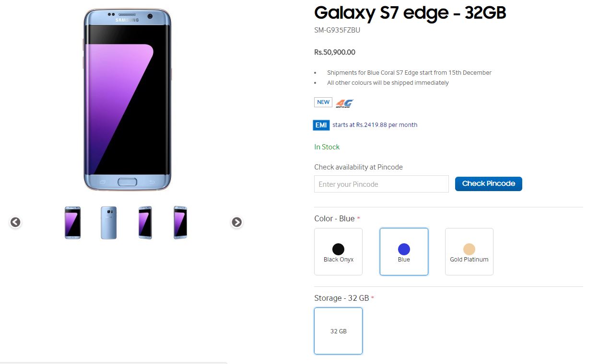Click the In Stock status text
Image resolution: width=599 pixels, height=364 pixels.
pyautogui.click(x=327, y=147)
